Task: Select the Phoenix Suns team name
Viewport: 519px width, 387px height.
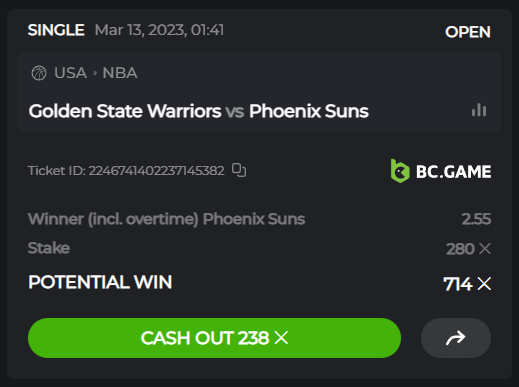Action: (309, 111)
